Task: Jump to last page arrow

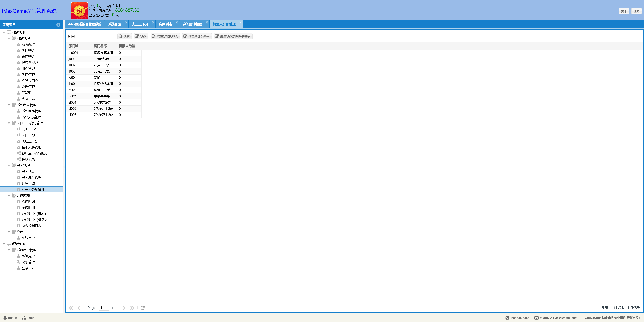Action: pyautogui.click(x=132, y=308)
